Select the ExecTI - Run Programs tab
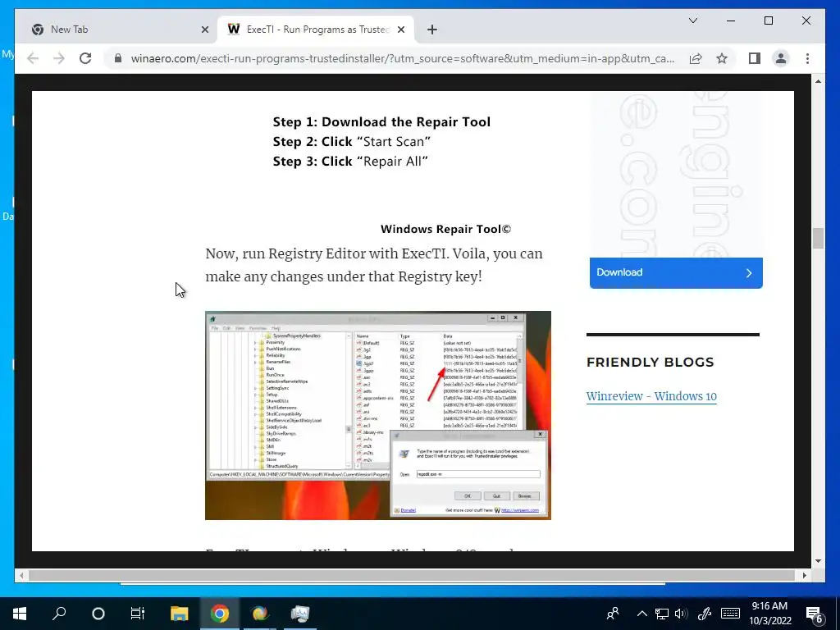 (x=316, y=30)
